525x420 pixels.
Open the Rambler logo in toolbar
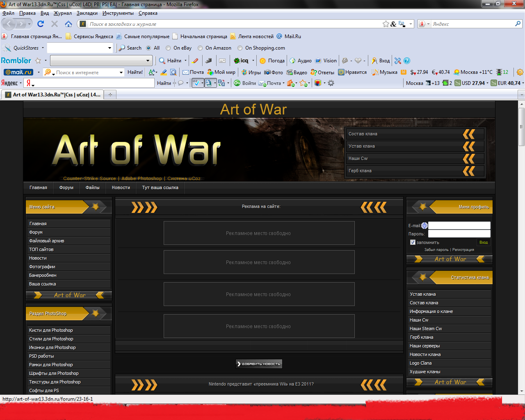pos(16,60)
